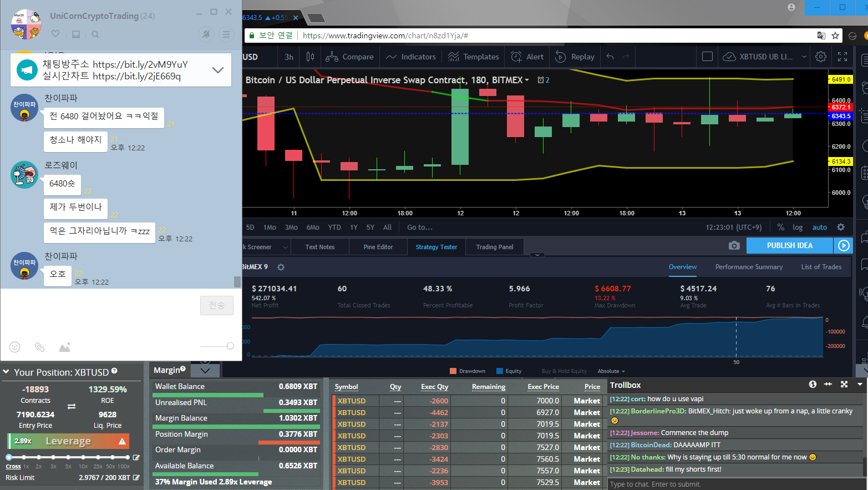Image resolution: width=868 pixels, height=490 pixels.
Task: Expand the Margin panel dropdown chevron
Action: coord(205,370)
